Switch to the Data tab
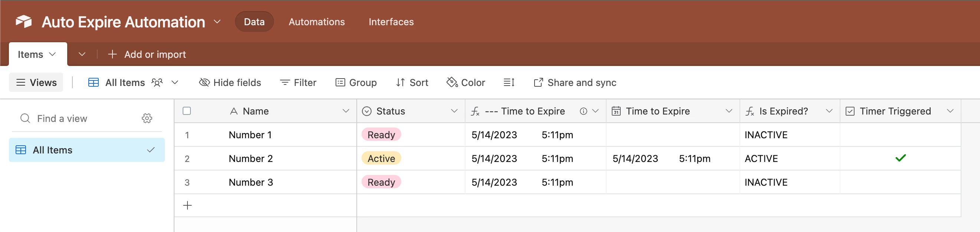 point(254,21)
